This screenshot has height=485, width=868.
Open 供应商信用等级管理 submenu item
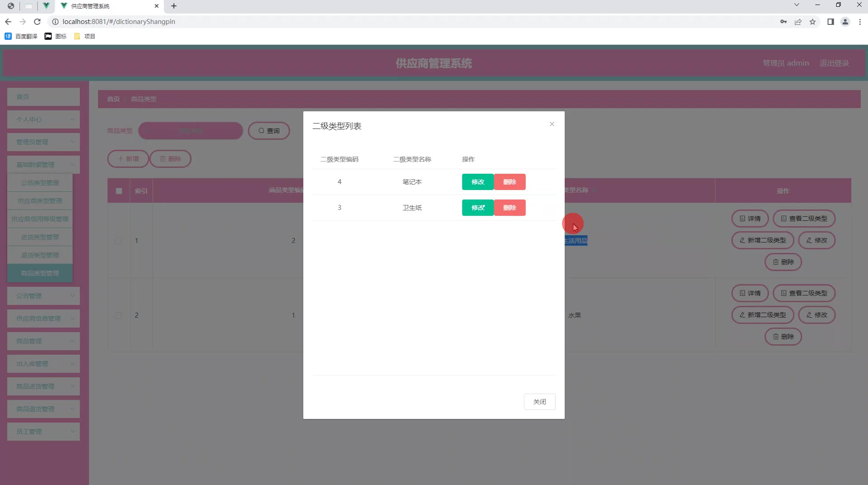(x=40, y=219)
